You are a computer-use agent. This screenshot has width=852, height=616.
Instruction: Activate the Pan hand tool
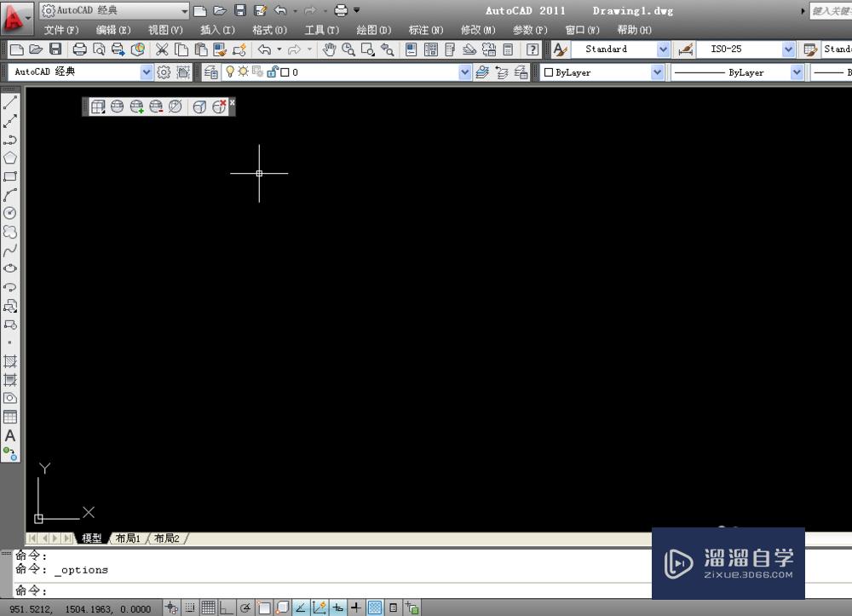pos(329,49)
